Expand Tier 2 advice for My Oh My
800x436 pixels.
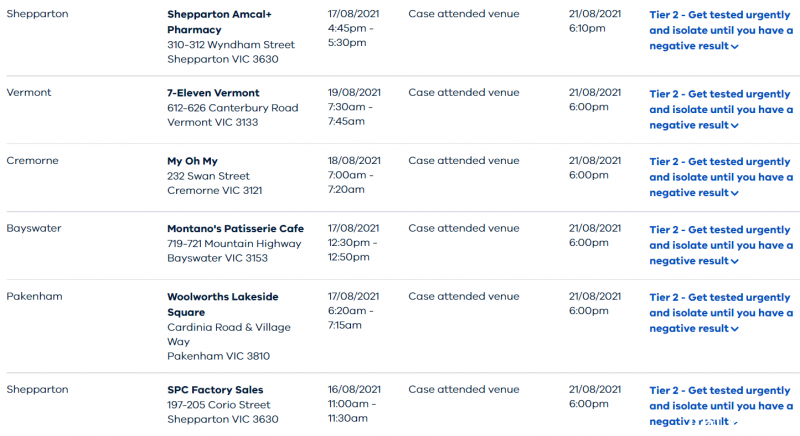720,177
